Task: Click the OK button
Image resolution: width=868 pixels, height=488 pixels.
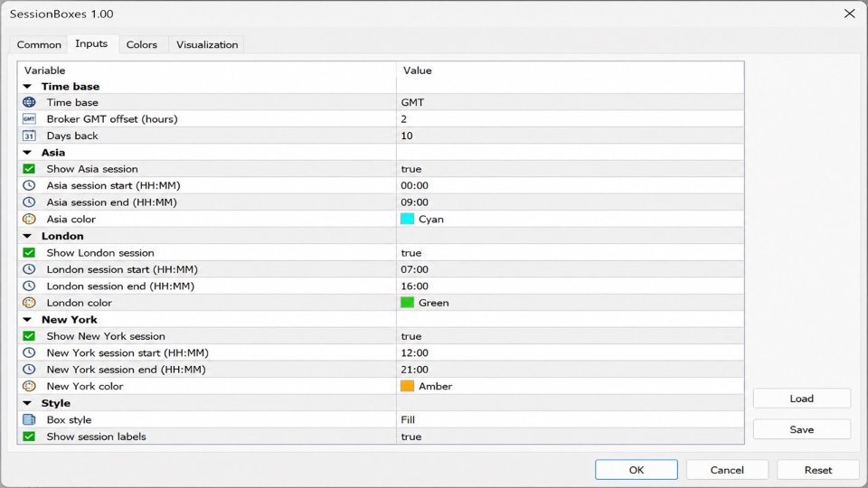Action: click(x=636, y=470)
